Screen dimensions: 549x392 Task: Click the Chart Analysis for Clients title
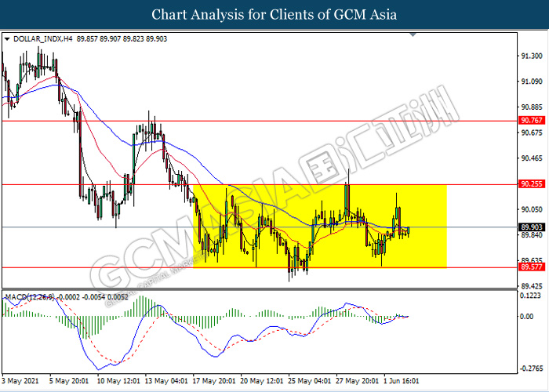(x=274, y=14)
